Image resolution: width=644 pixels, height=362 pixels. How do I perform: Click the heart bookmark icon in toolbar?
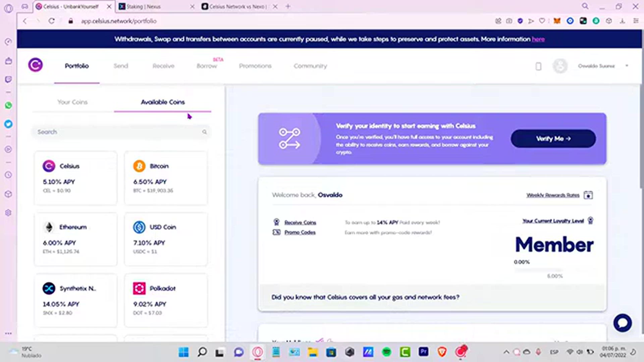coord(542,21)
